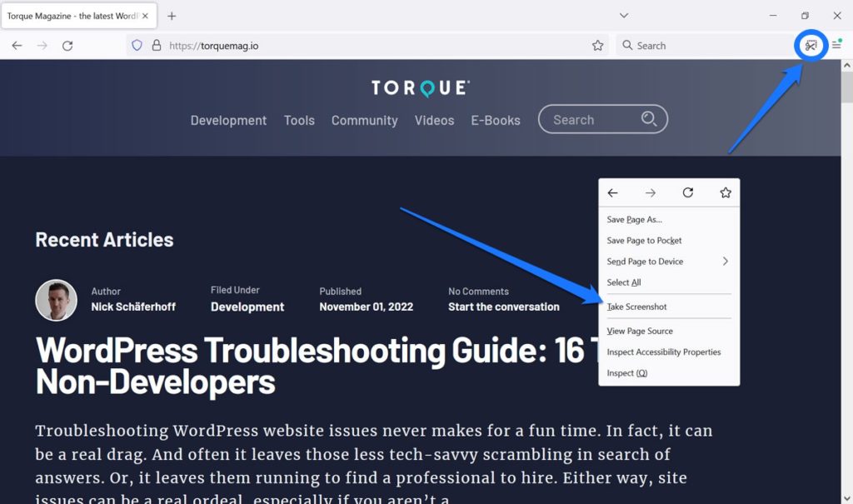
Task: Go to Community section
Action: (365, 120)
